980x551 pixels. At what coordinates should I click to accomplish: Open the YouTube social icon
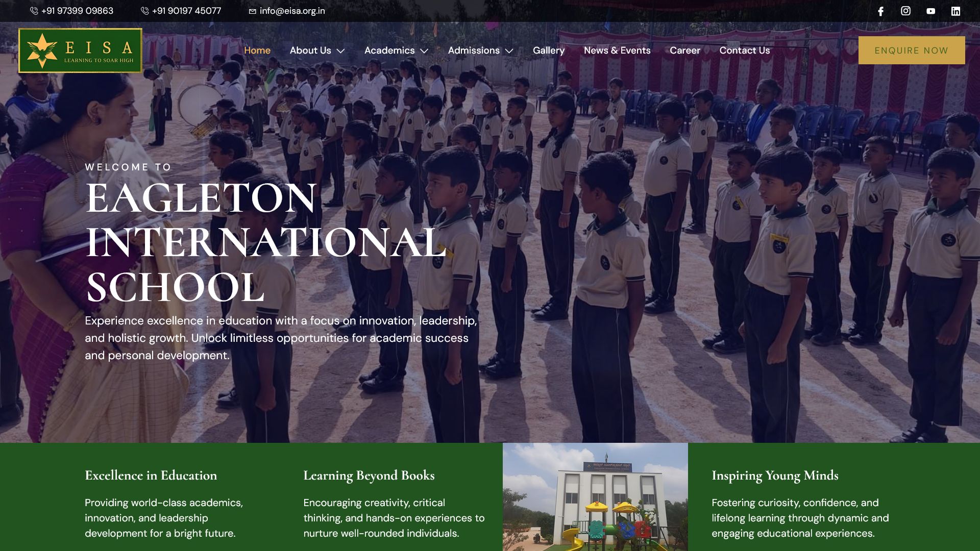[930, 11]
